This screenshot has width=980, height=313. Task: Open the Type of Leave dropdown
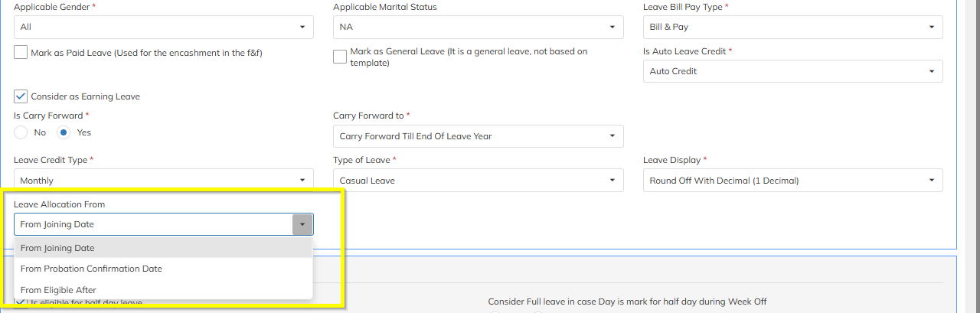(478, 181)
